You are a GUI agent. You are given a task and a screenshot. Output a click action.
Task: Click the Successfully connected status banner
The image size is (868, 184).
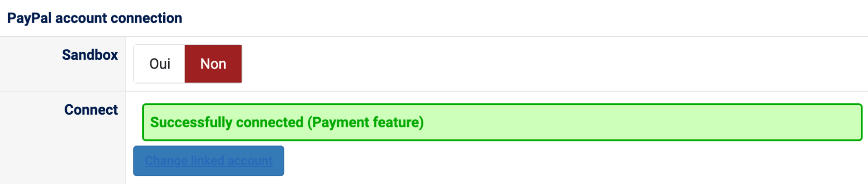(502, 122)
